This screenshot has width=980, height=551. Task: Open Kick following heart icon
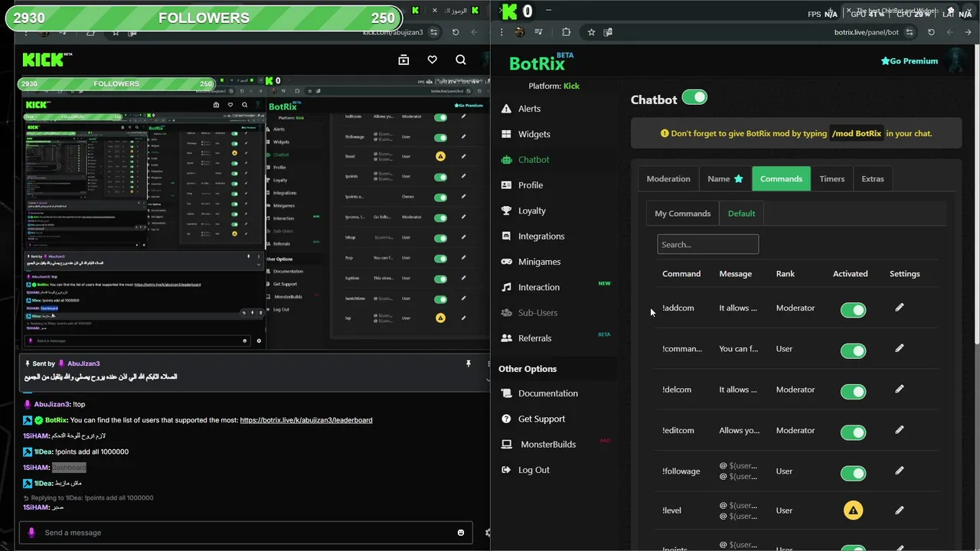[432, 60]
